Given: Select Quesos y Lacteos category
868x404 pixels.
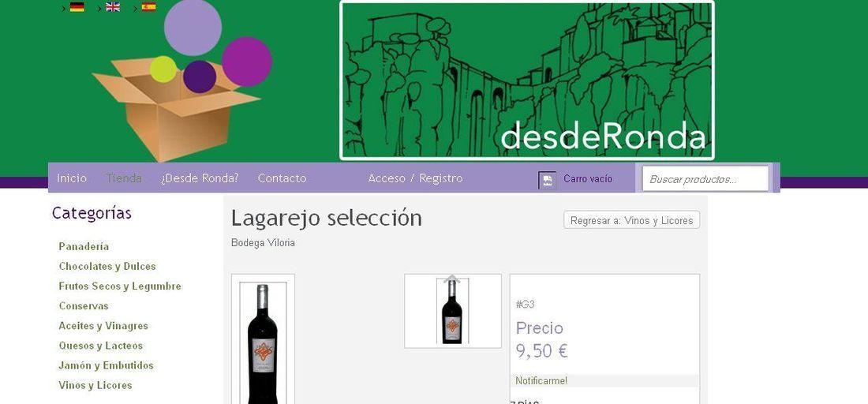Looking at the screenshot, I should tap(101, 346).
